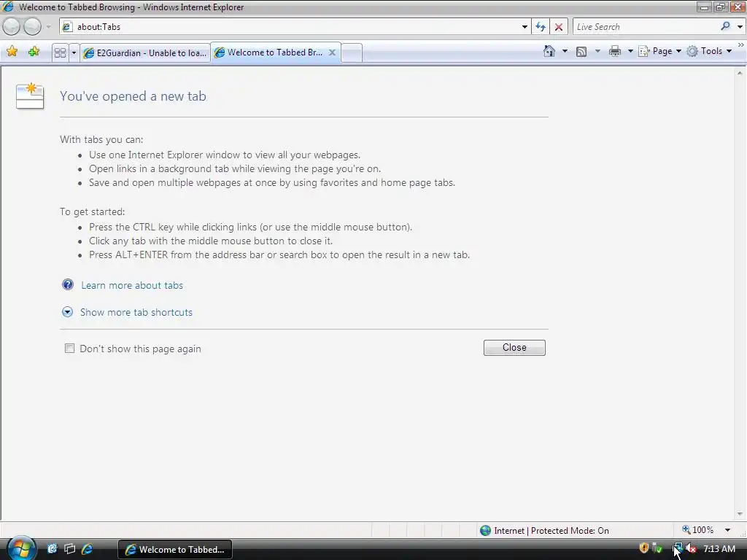The width and height of the screenshot is (747, 560).
Task: Click the Print icon
Action: pyautogui.click(x=615, y=51)
